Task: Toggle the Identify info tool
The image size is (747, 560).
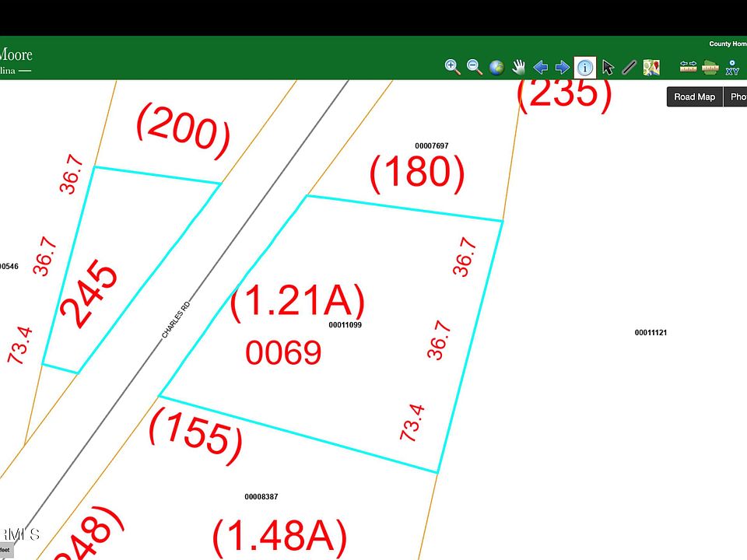Action: (585, 68)
